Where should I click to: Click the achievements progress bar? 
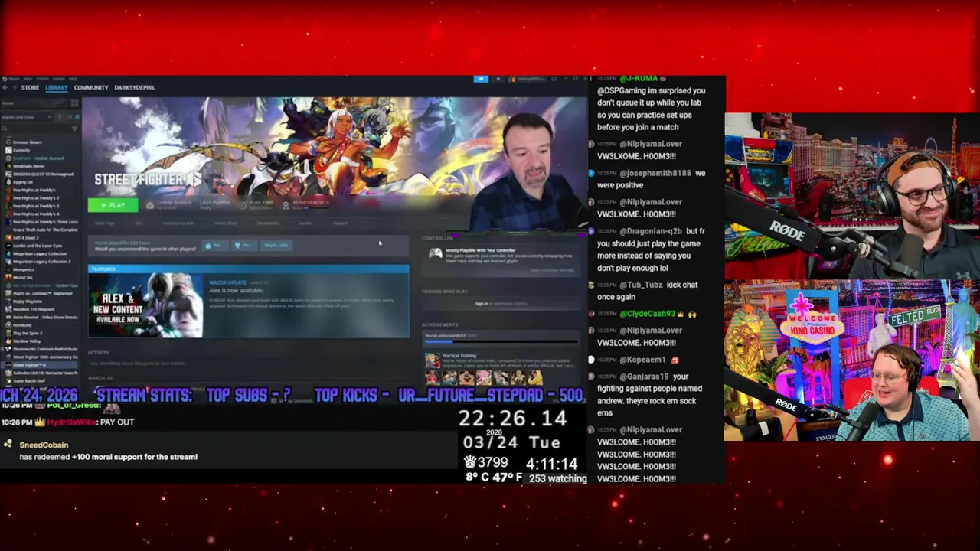[501, 341]
